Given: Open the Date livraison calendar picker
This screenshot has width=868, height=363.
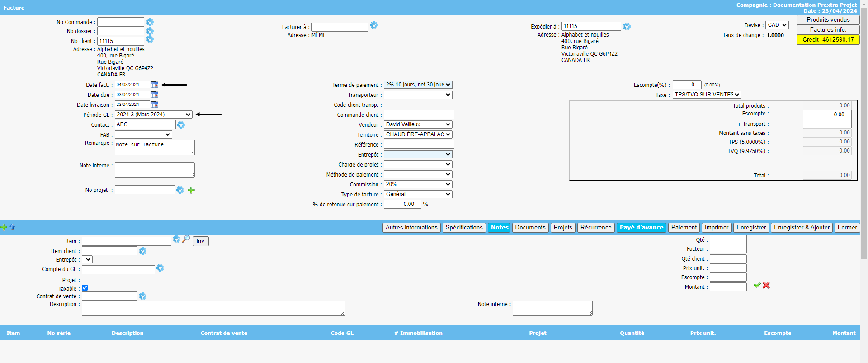Looking at the screenshot, I should [x=155, y=105].
